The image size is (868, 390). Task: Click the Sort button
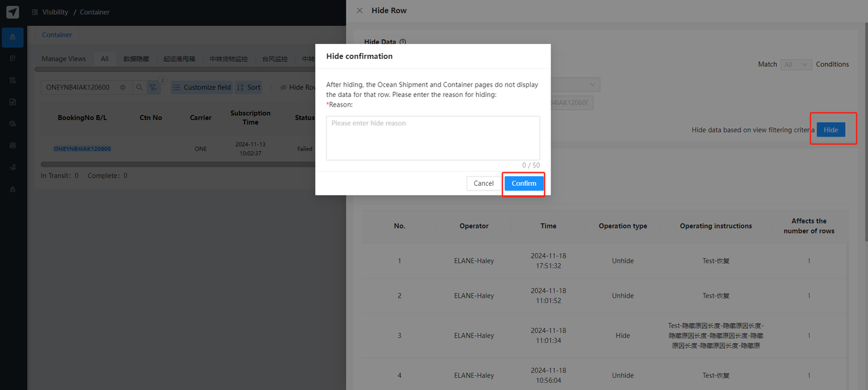coord(248,87)
